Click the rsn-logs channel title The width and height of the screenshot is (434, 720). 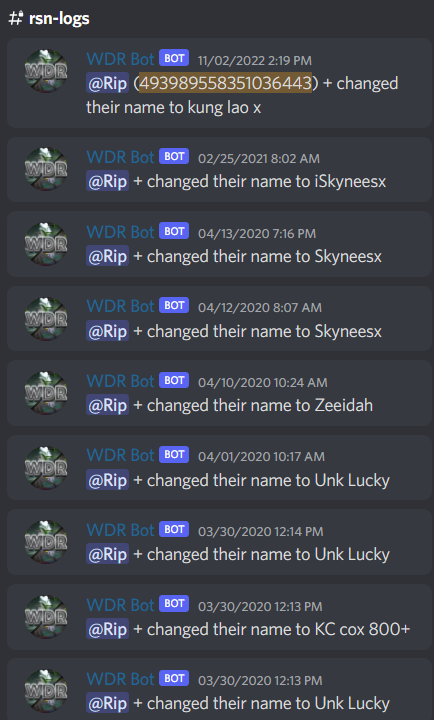[59, 19]
